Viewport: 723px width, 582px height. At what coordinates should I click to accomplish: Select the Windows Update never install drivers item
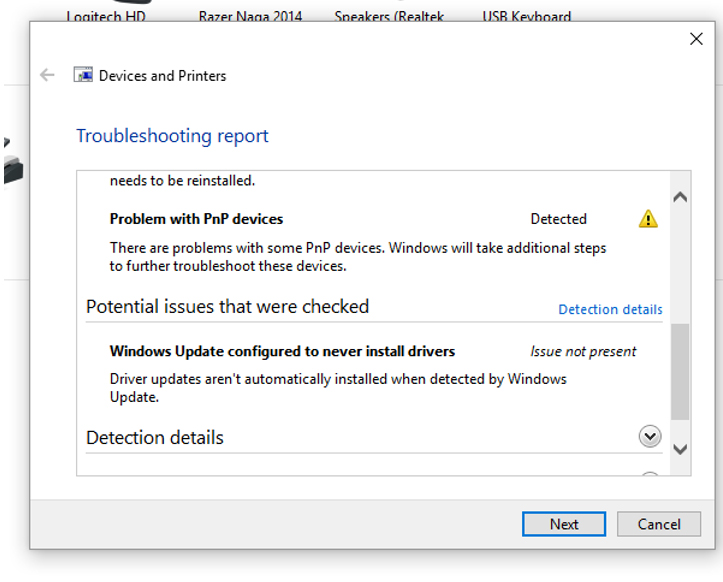click(x=282, y=351)
